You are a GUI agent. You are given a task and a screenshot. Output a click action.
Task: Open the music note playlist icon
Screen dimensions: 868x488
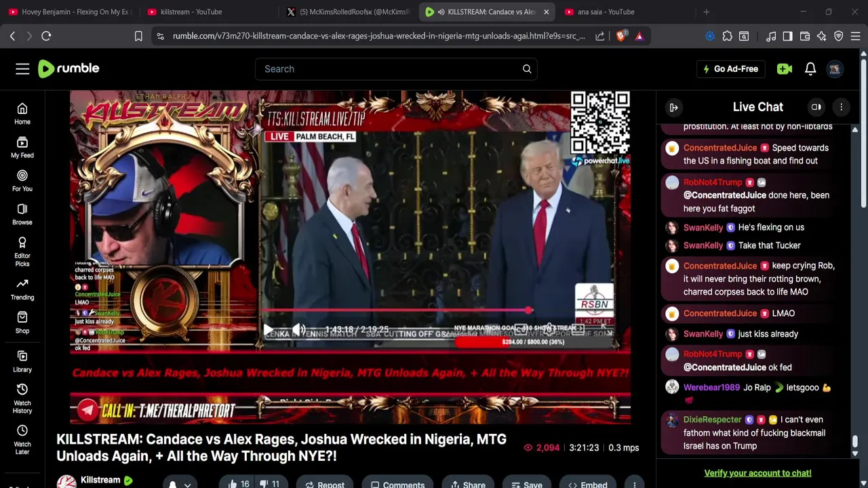tap(771, 36)
